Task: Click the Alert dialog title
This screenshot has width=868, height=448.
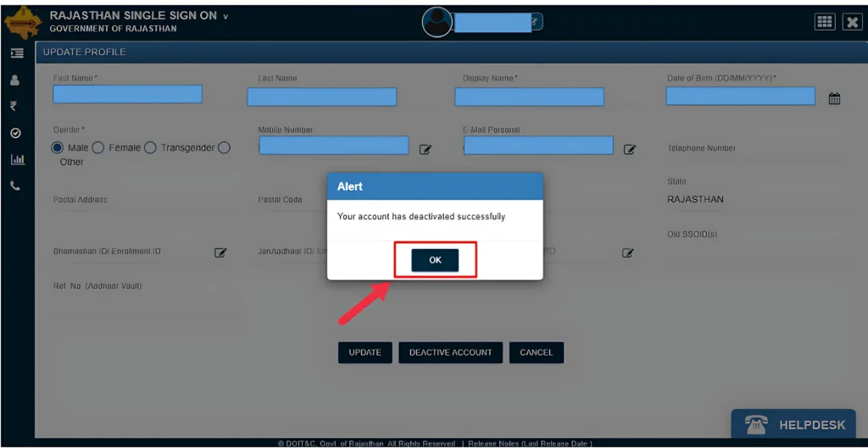Action: (350, 186)
